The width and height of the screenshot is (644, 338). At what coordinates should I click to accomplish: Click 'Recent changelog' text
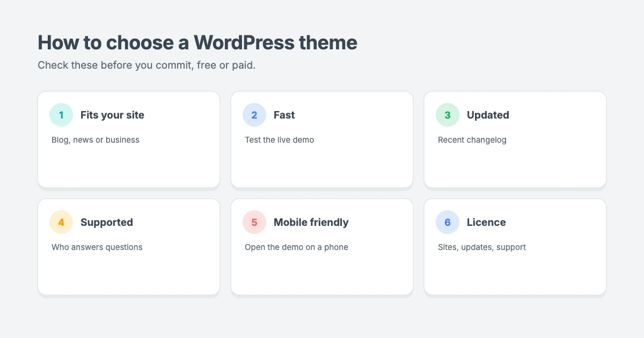pos(472,140)
